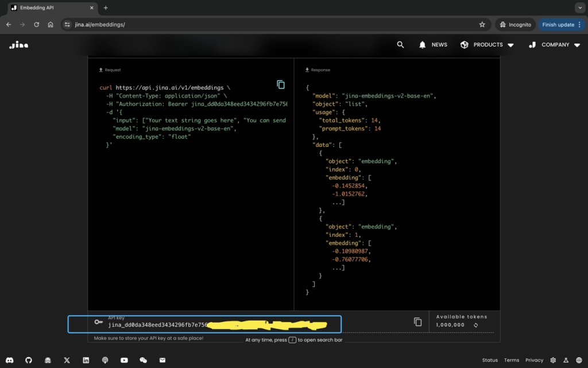Refresh the available tokens count
This screenshot has width=588, height=368.
[x=475, y=325]
